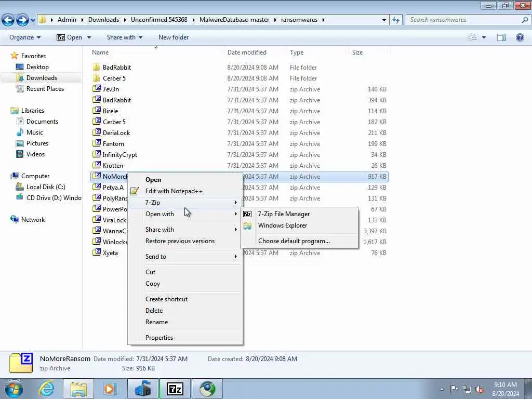Click the New folder button
Viewport: 532px width, 399px height.
pos(174,37)
